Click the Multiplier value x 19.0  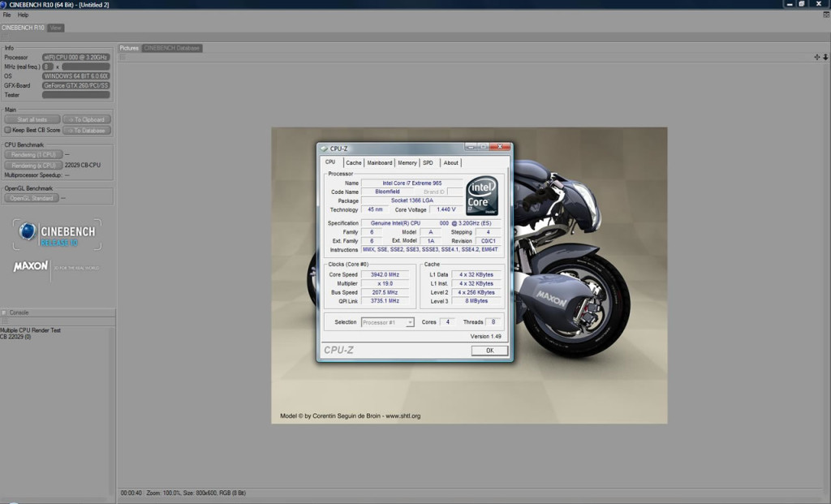coord(385,283)
